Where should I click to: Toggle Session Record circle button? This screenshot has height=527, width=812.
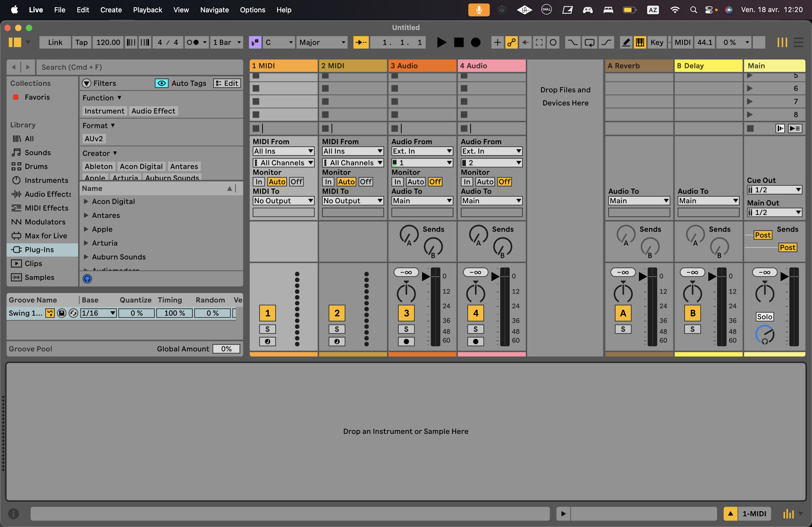pyautogui.click(x=553, y=42)
